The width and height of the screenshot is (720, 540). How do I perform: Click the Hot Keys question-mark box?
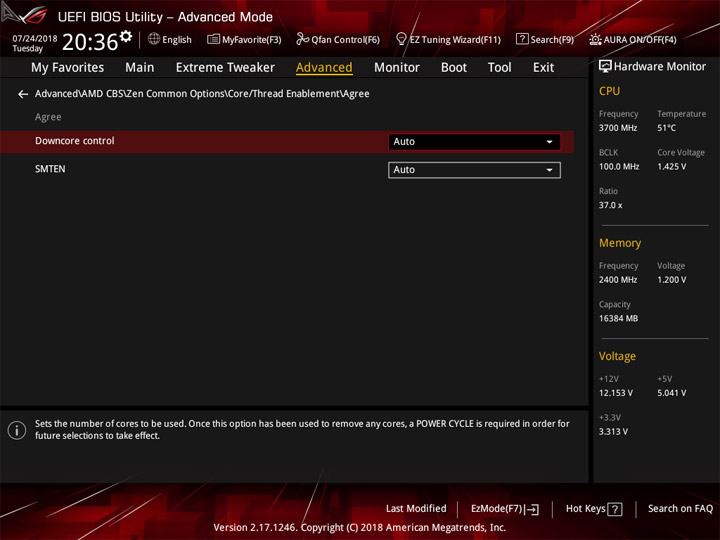click(x=615, y=509)
